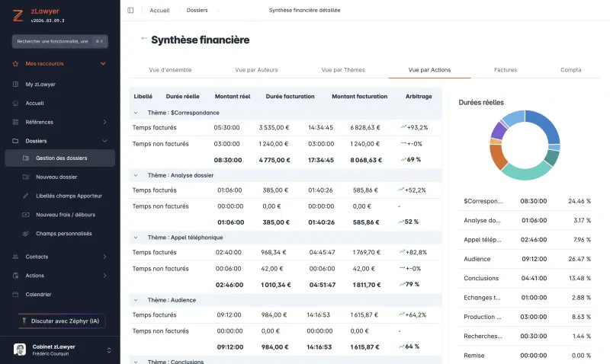610x364 pixels.
Task: Toggle the sidebar panel icon
Action: point(130,10)
